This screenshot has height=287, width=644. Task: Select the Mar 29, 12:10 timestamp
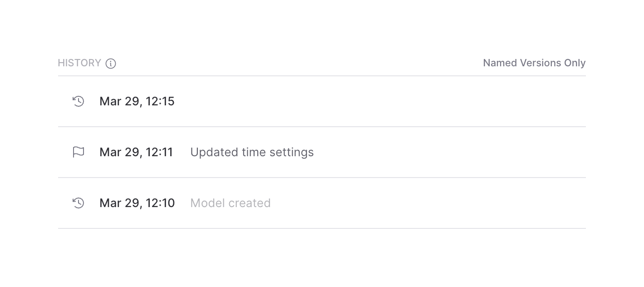point(137,203)
